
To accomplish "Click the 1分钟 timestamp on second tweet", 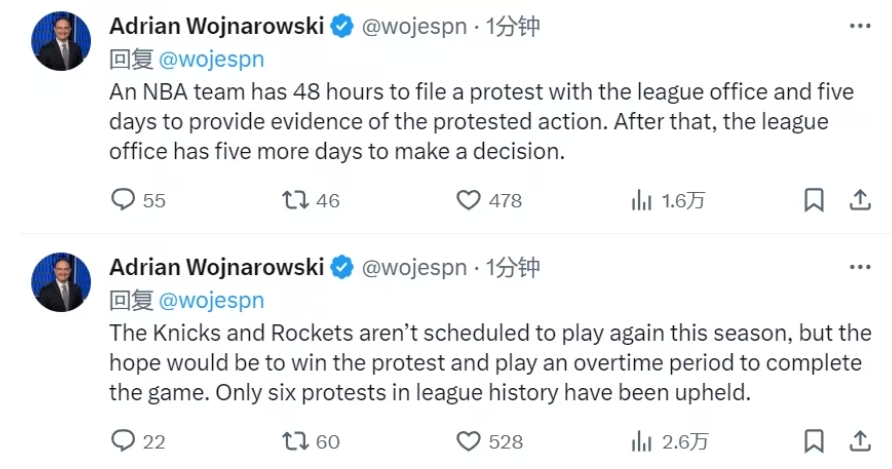I will point(512,267).
